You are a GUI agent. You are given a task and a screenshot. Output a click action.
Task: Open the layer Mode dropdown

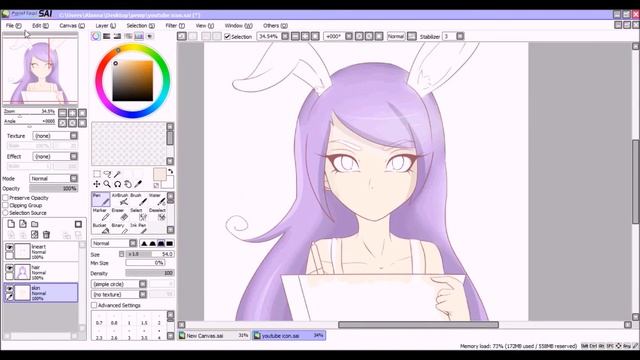tap(53, 178)
